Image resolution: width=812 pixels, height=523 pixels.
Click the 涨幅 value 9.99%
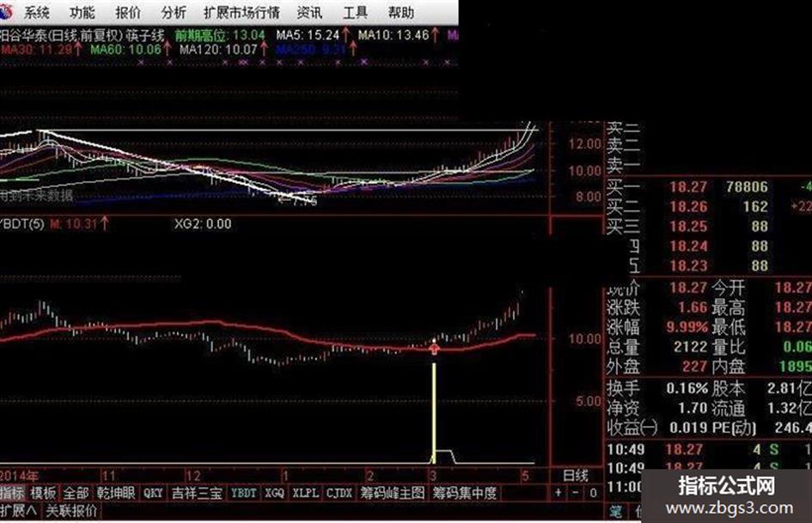687,327
